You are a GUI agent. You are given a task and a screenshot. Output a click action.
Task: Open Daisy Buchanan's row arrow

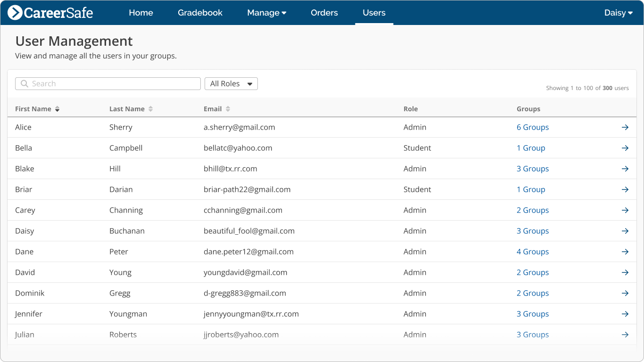click(x=625, y=230)
